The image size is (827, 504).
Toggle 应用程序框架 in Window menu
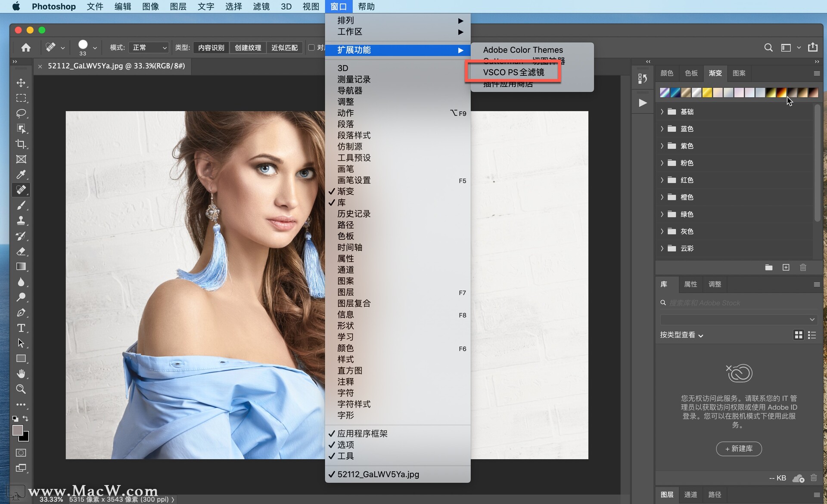pyautogui.click(x=362, y=433)
